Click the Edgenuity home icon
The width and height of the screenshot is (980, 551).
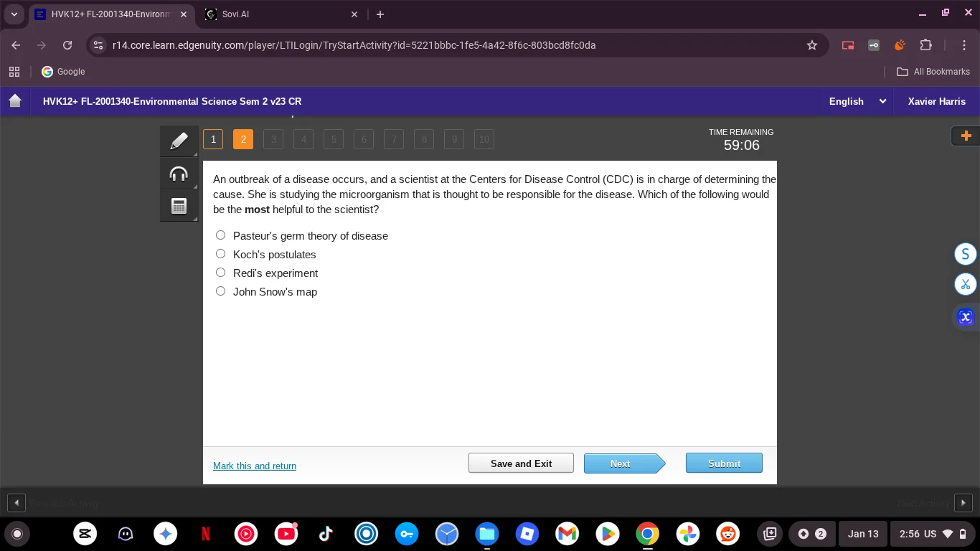click(x=15, y=101)
